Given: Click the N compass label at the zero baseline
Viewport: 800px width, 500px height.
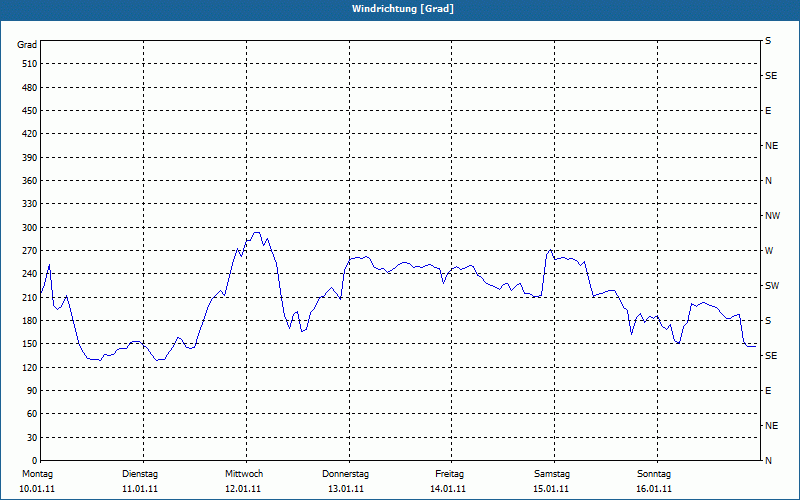Looking at the screenshot, I should pos(768,461).
